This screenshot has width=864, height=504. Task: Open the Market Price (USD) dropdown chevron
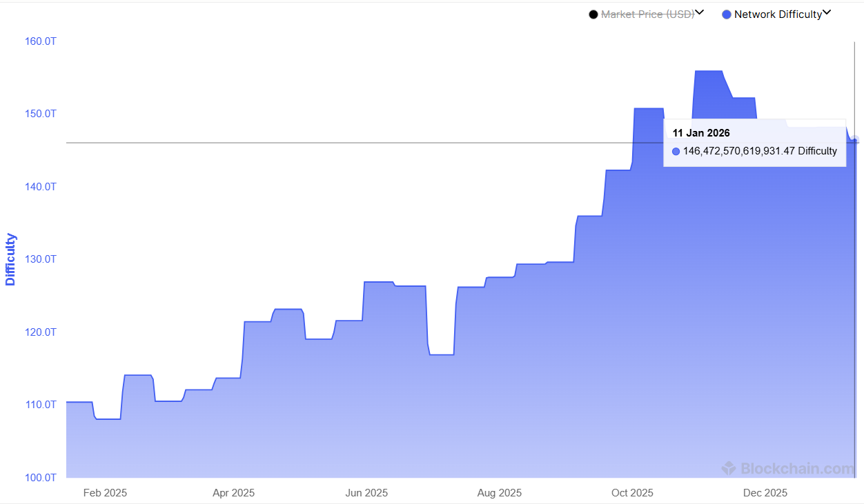coord(700,12)
